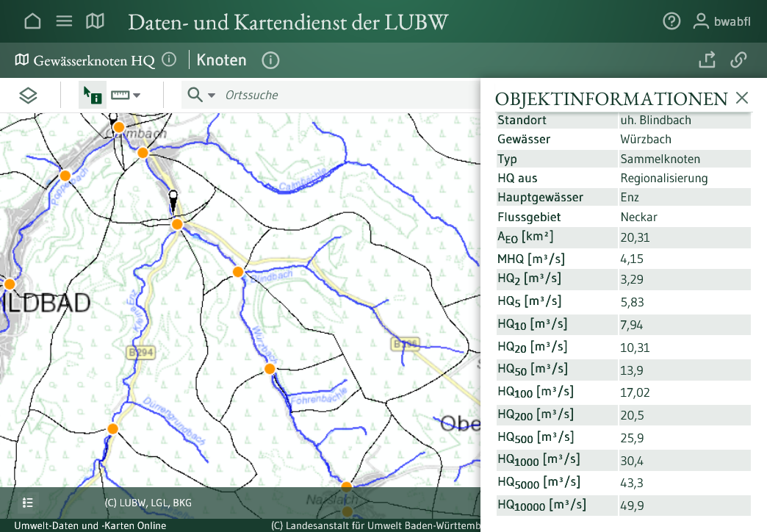Screen dimensions: 767x532
Task: Click the share export icon
Action: click(707, 60)
